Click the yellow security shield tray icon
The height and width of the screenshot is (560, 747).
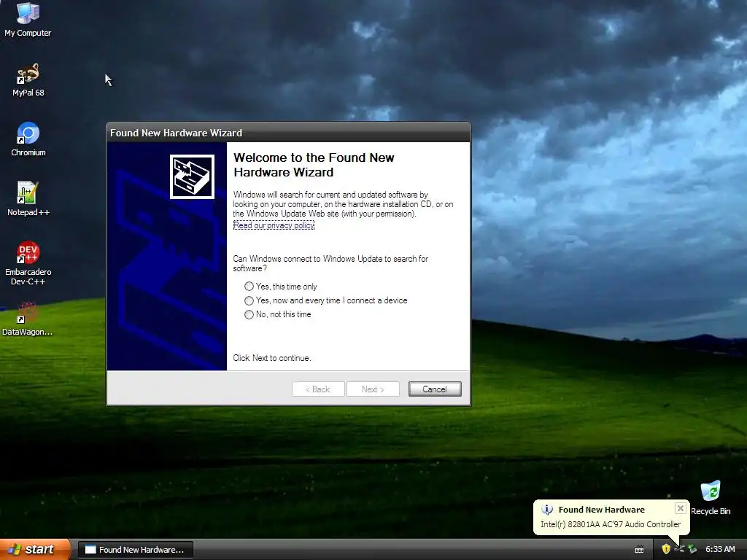[666, 549]
